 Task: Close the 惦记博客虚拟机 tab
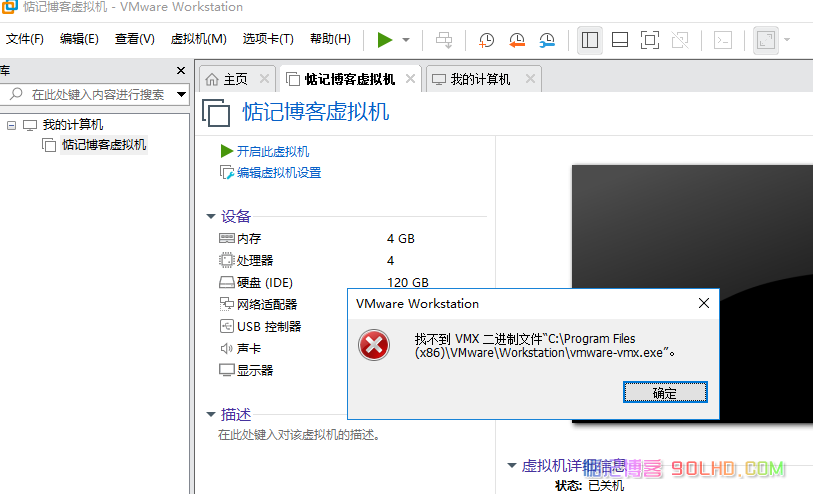[x=410, y=79]
